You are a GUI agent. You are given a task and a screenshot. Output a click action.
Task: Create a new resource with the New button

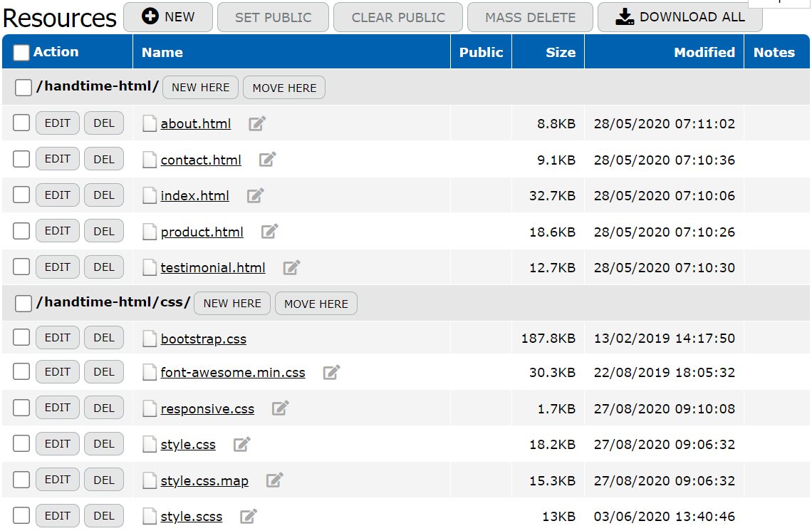(168, 17)
